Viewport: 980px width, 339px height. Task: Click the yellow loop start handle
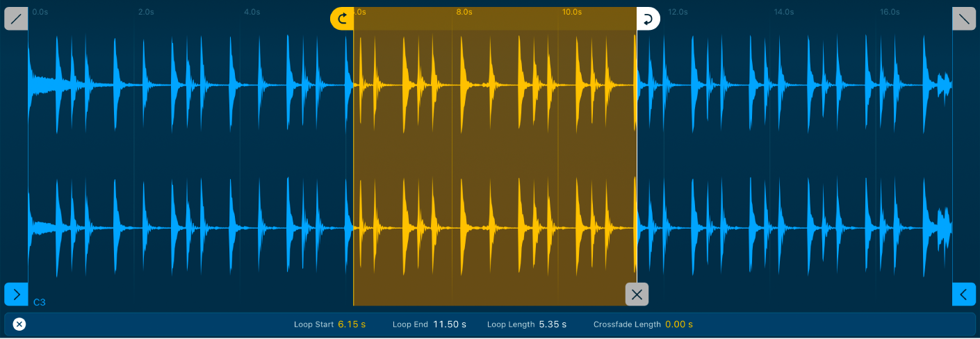342,19
